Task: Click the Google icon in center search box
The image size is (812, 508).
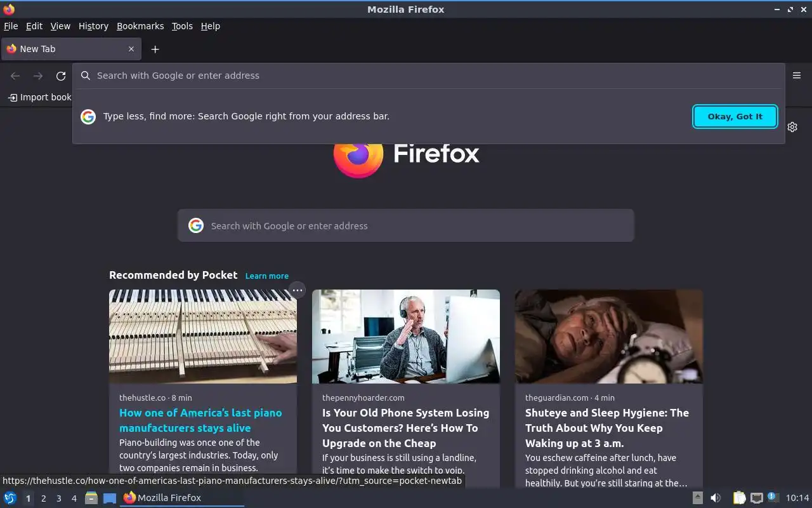Action: tap(196, 225)
